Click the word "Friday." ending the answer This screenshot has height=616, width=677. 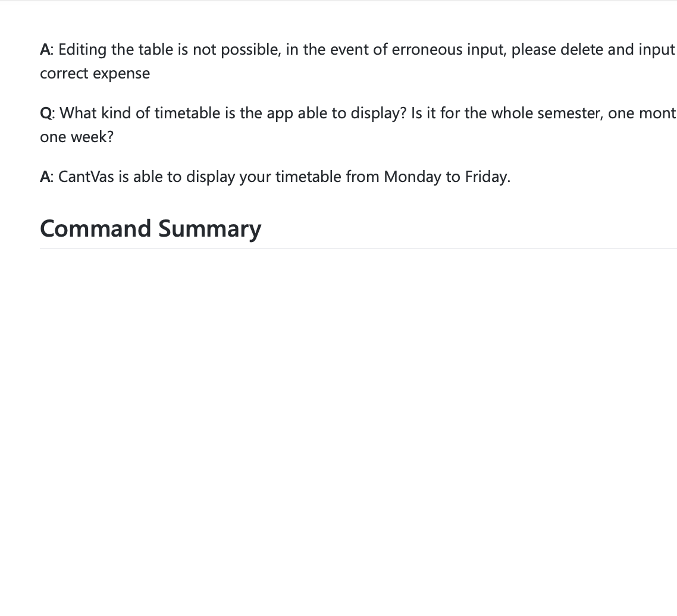tap(487, 177)
